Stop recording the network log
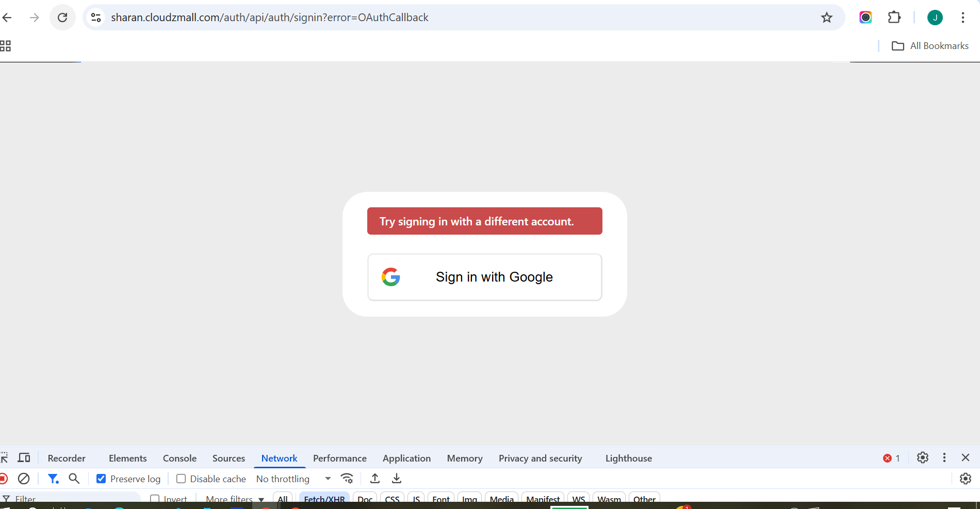The width and height of the screenshot is (980, 509). [4, 479]
